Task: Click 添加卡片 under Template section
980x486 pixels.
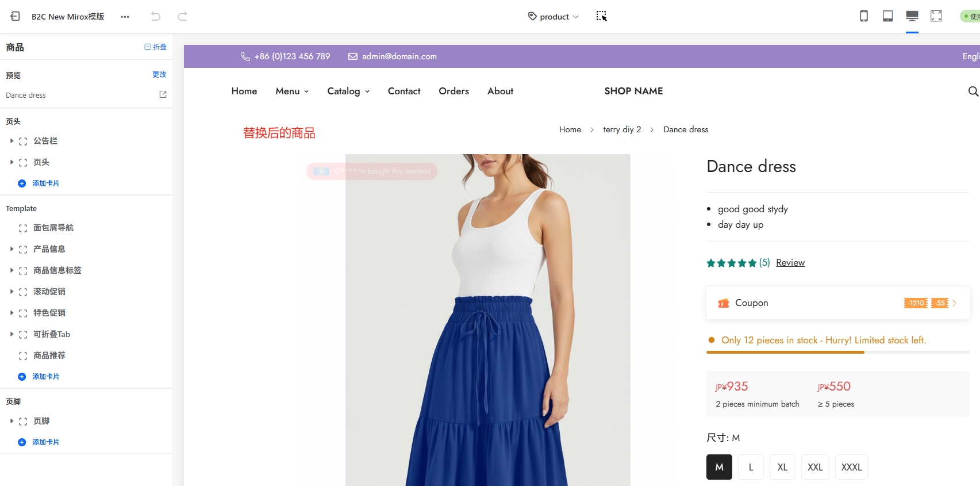Action: (x=45, y=377)
